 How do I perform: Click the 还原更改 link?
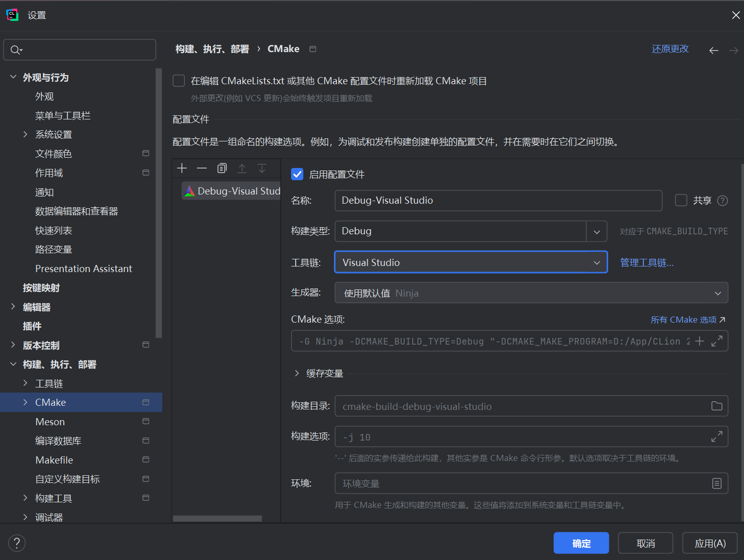click(x=670, y=49)
